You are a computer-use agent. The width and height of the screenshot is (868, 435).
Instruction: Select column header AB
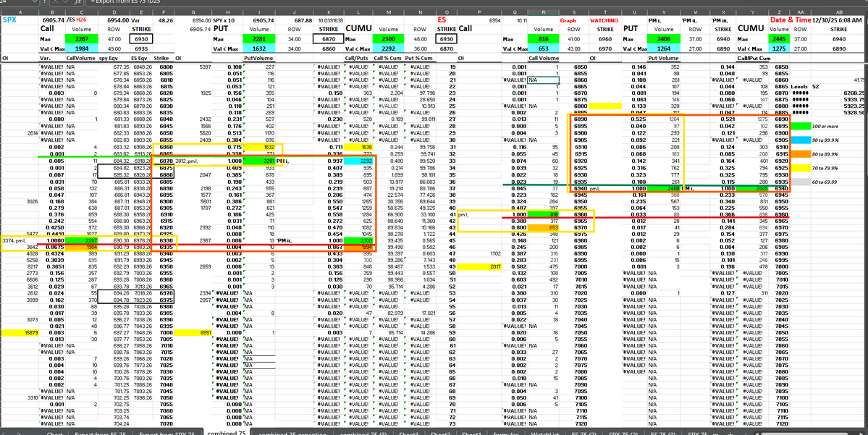[839, 12]
